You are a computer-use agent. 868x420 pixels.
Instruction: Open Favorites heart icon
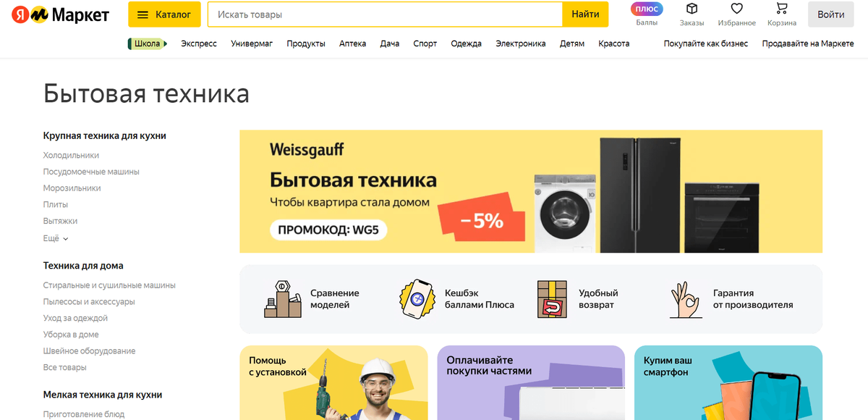tap(737, 9)
